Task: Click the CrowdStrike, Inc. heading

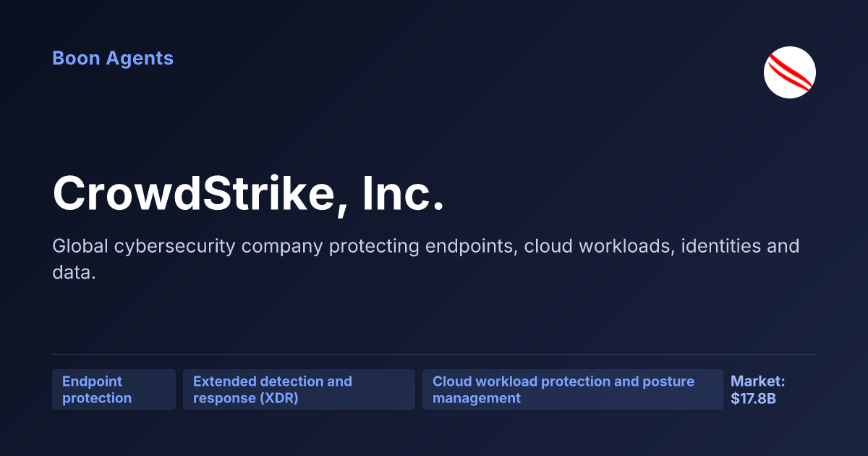Action: point(248,194)
